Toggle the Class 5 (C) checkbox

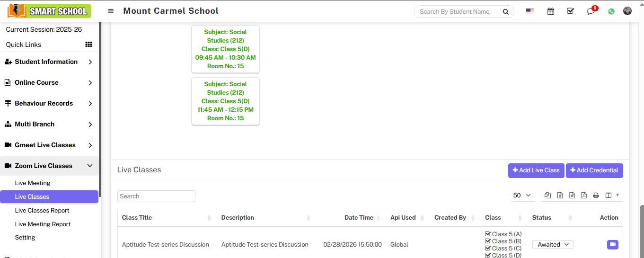(488, 248)
